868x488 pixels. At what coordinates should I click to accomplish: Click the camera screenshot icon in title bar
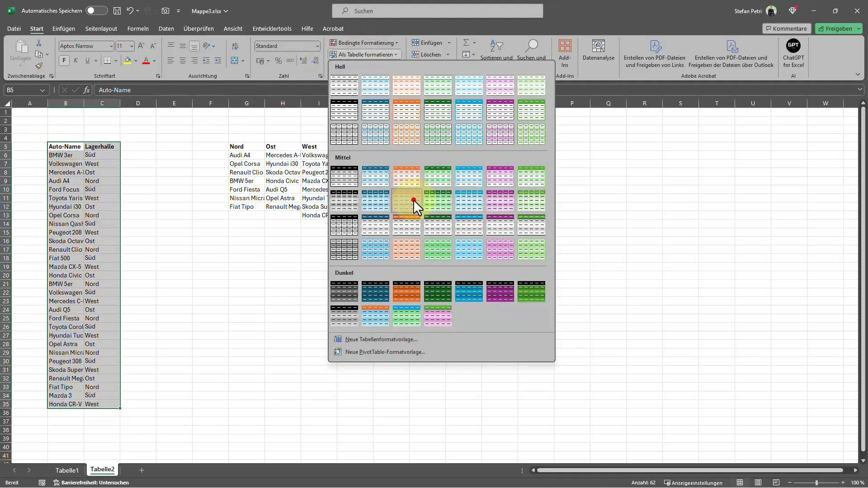pyautogui.click(x=165, y=11)
